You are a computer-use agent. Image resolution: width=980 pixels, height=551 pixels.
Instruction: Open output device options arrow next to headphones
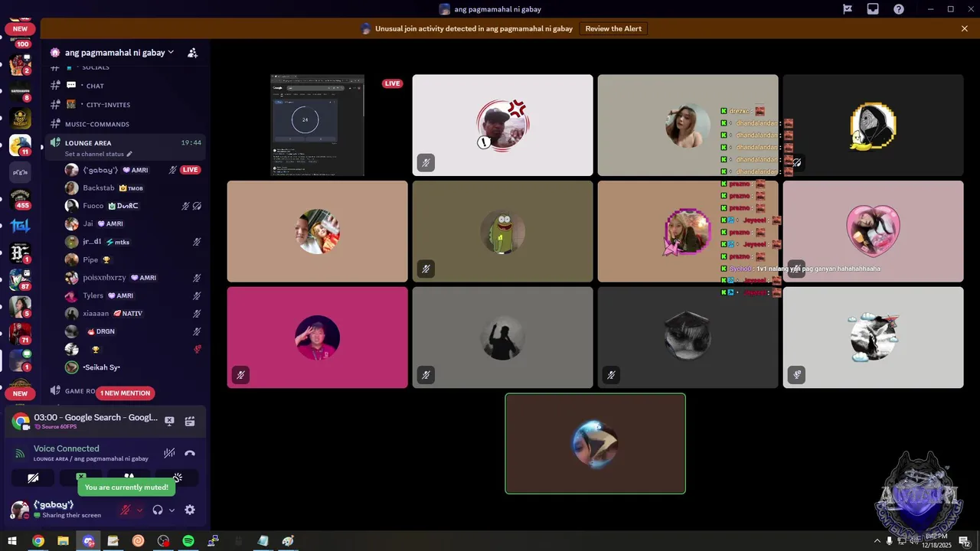point(171,510)
